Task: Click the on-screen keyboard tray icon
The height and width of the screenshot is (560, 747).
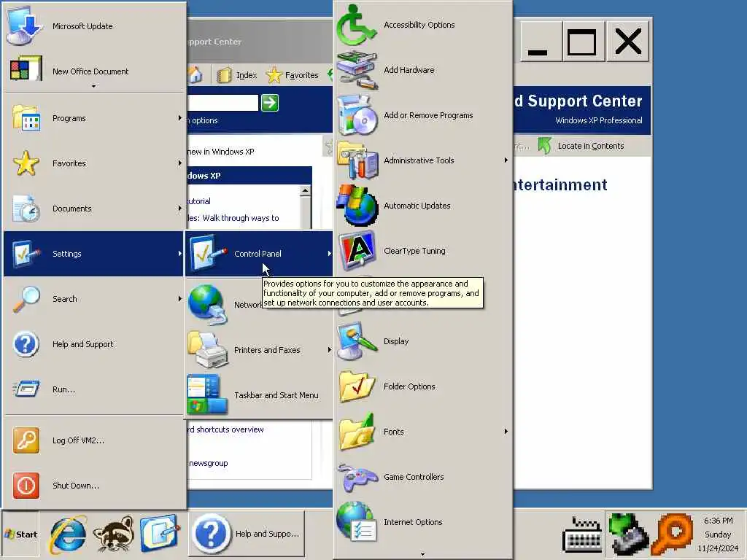Action: click(x=581, y=534)
